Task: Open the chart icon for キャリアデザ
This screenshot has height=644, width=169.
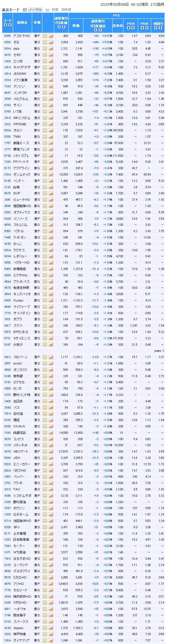Action: pyautogui.click(x=51, y=67)
